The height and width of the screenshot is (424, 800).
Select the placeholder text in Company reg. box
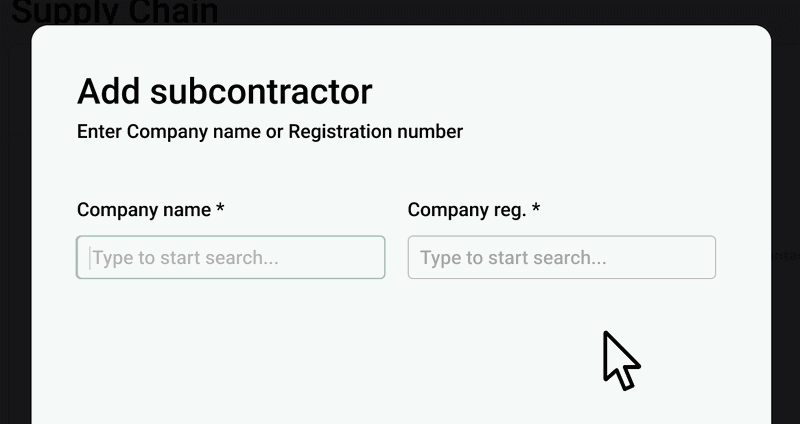pos(513,258)
